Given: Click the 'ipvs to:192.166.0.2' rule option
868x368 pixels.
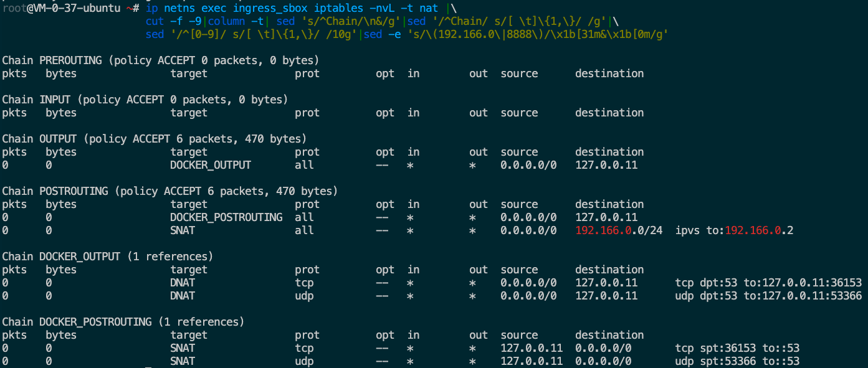Looking at the screenshot, I should click(x=733, y=230).
